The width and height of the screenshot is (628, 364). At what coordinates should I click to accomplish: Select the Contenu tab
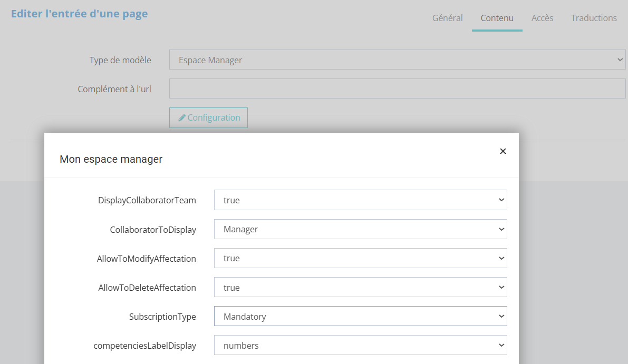click(x=497, y=18)
